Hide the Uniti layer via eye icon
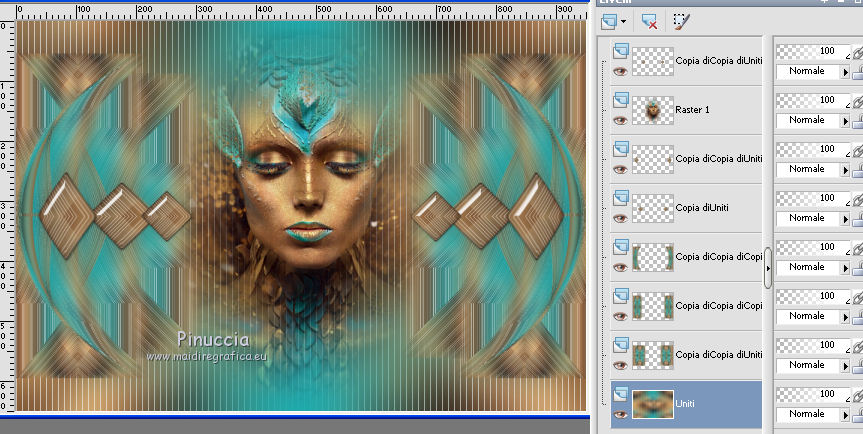The height and width of the screenshot is (434, 863). tap(620, 414)
